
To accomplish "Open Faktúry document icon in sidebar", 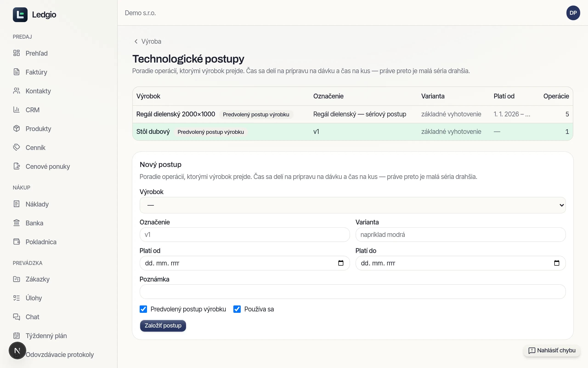I will pyautogui.click(x=17, y=72).
